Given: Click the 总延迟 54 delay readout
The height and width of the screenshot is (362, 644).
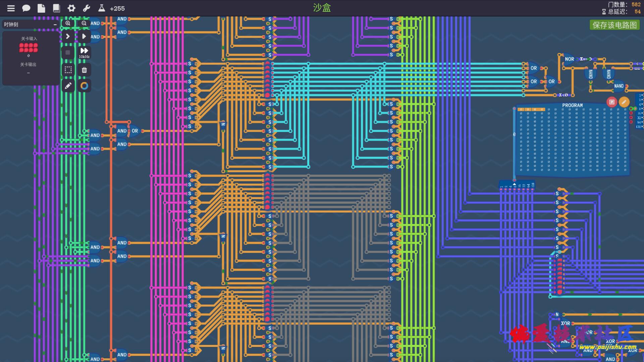Looking at the screenshot, I should click(x=621, y=12).
